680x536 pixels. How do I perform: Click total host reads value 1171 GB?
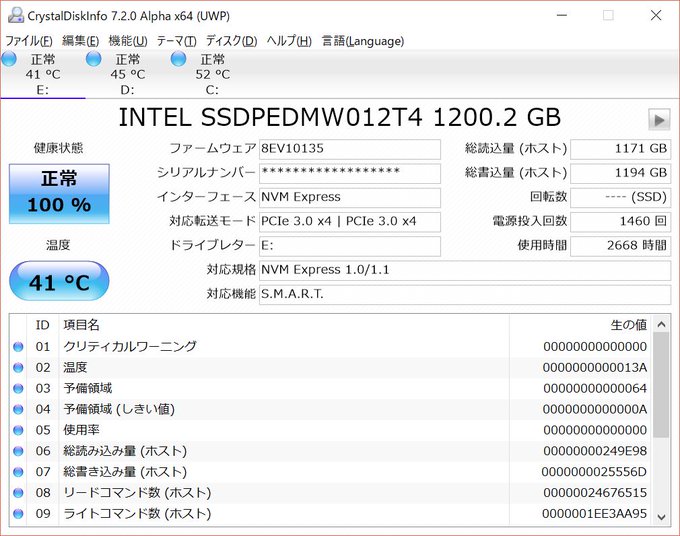[x=621, y=149]
